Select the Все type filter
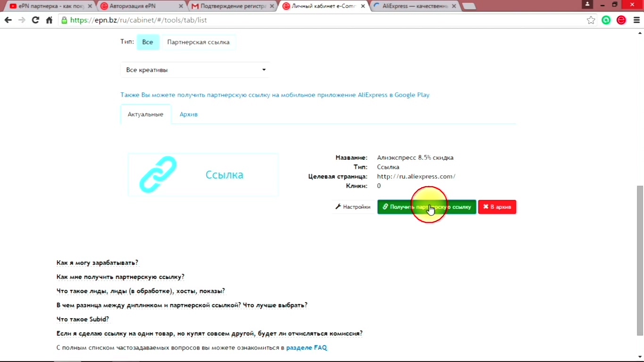 [148, 42]
